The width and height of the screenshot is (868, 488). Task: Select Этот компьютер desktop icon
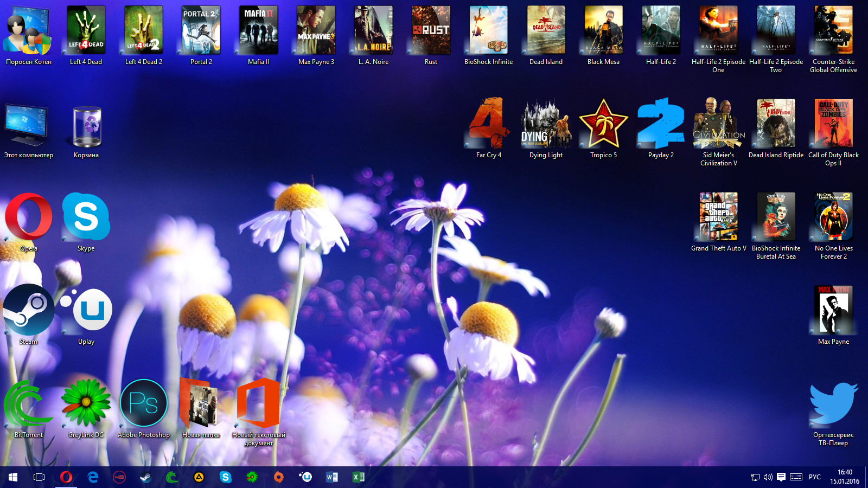[26, 125]
